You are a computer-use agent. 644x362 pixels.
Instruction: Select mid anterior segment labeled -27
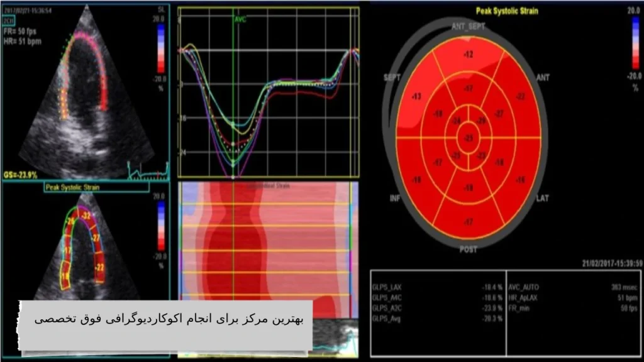[499, 114]
